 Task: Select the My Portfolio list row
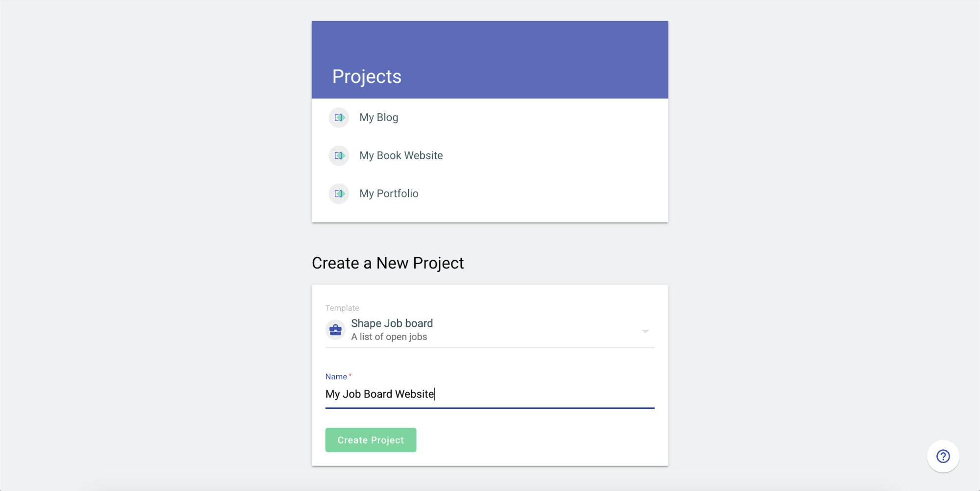pos(490,194)
